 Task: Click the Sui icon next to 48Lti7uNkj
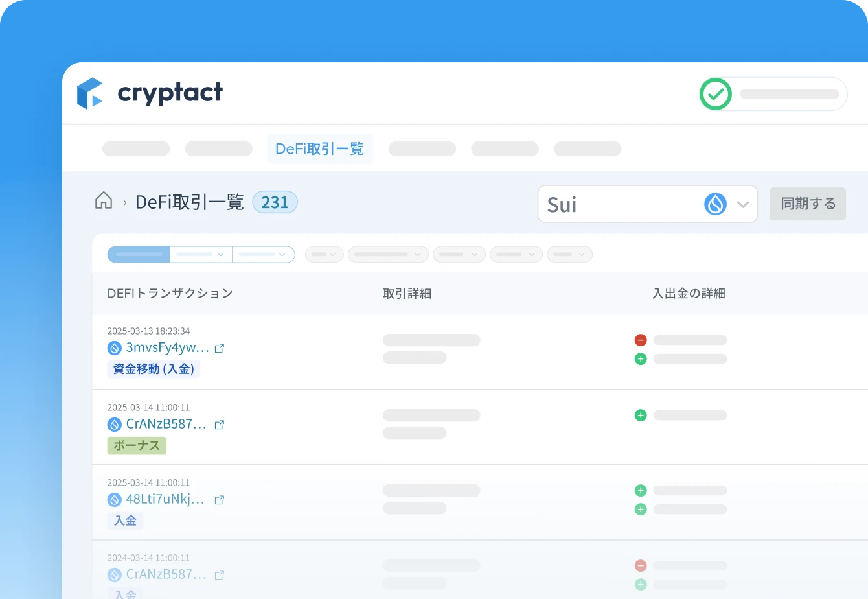coord(113,499)
